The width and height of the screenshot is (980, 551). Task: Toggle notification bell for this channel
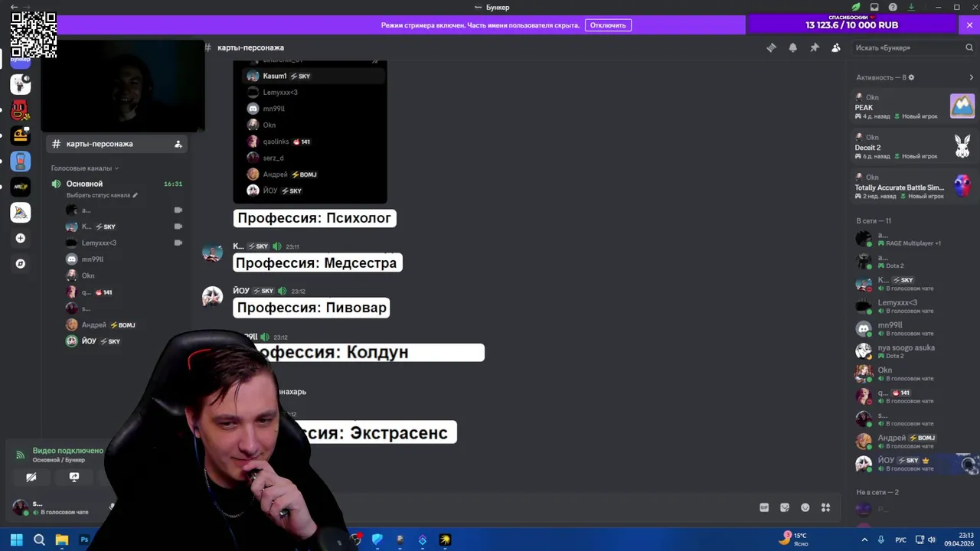(x=793, y=47)
